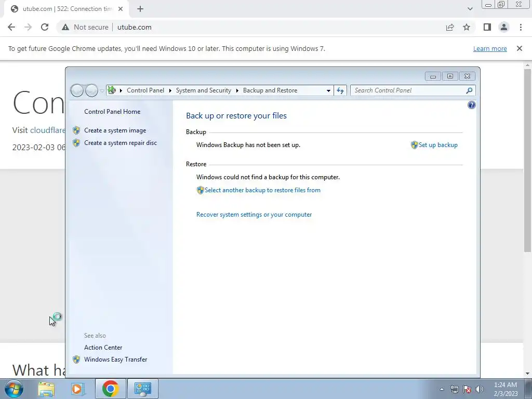Viewport: 532px width, 399px height.
Task: Select the utube.com browser tab
Action: click(x=66, y=9)
